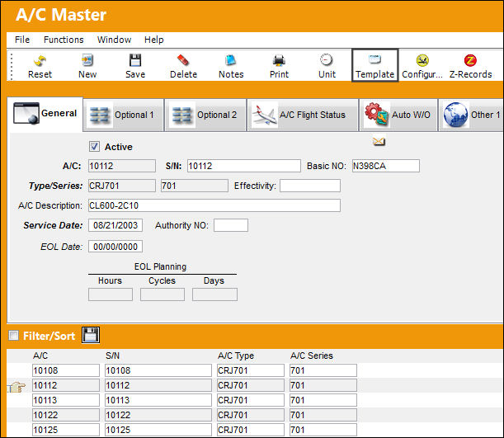
Task: Open the Functions menu
Action: coord(64,40)
